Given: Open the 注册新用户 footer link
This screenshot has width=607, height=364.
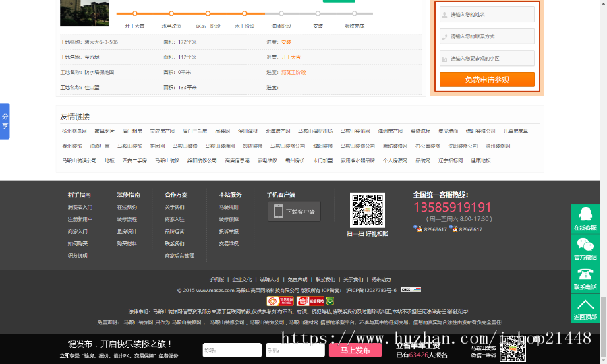Looking at the screenshot, I should tap(80, 219).
